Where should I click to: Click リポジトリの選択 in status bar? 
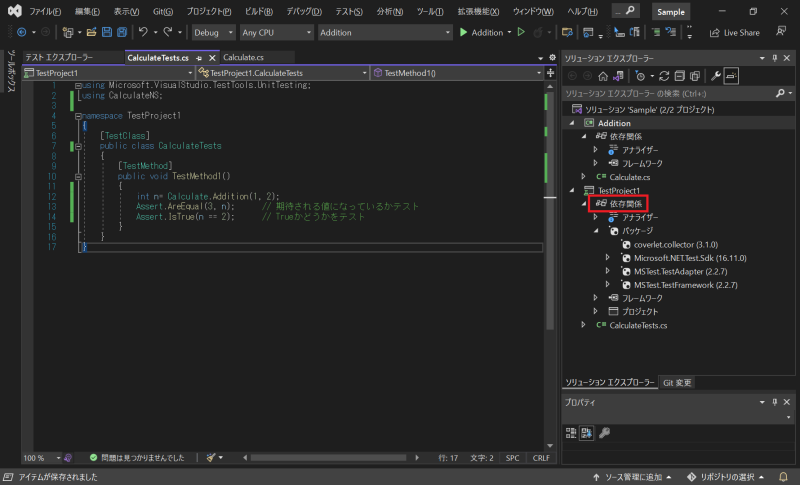coord(726,477)
